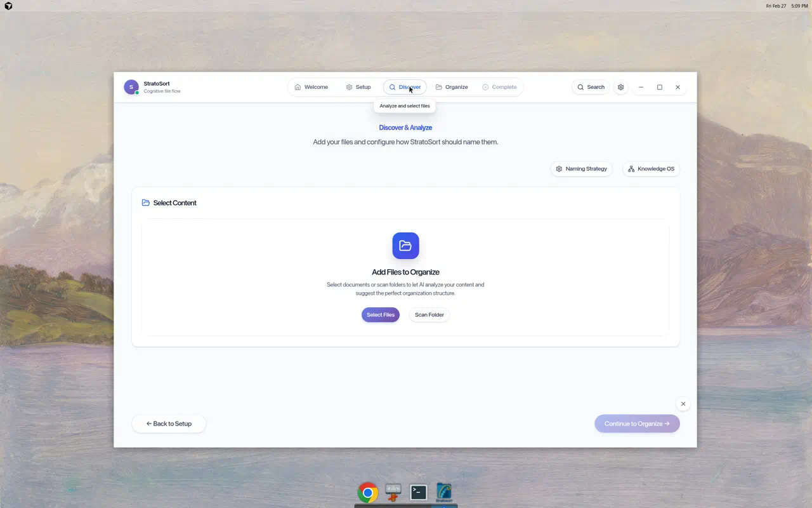Image resolution: width=812 pixels, height=508 pixels.
Task: Click the blue open-folder upload icon
Action: pos(405,246)
